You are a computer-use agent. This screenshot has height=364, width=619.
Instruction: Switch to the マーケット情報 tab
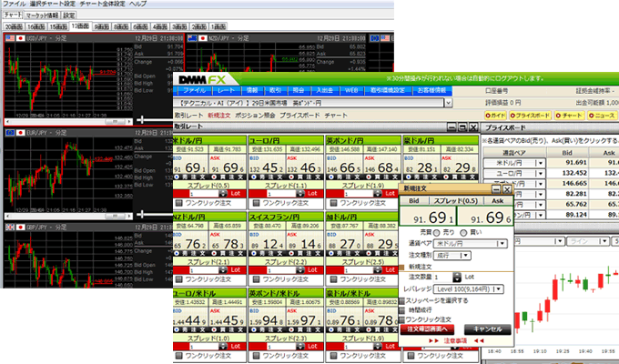coord(42,15)
